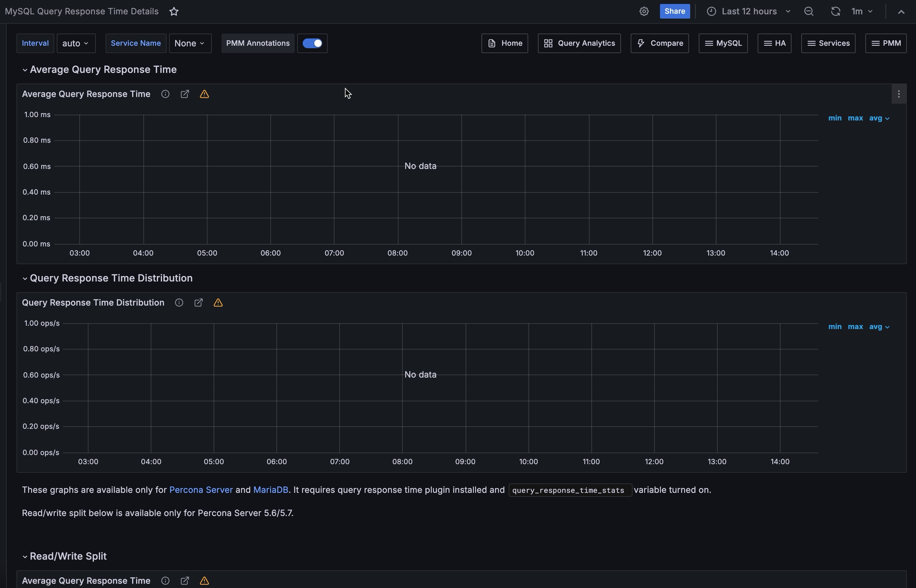Open dashboard settings gear
The image size is (916, 588).
click(x=644, y=12)
